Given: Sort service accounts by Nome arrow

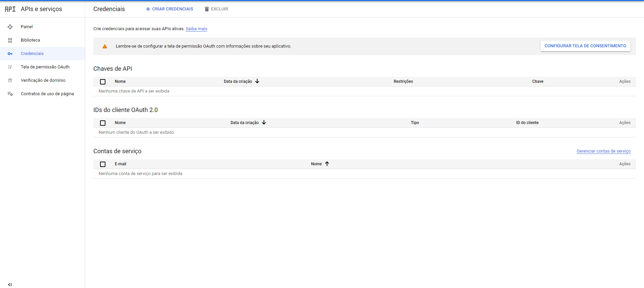Looking at the screenshot, I should 327,164.
